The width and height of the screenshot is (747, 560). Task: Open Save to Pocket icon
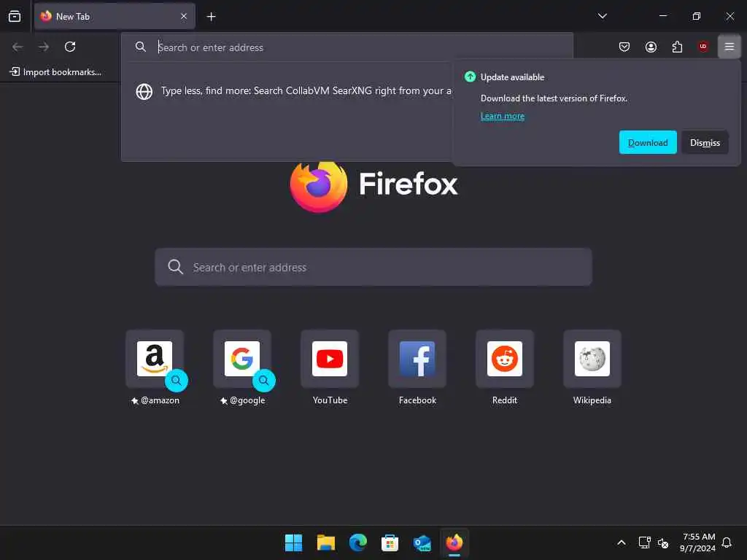[x=624, y=47]
